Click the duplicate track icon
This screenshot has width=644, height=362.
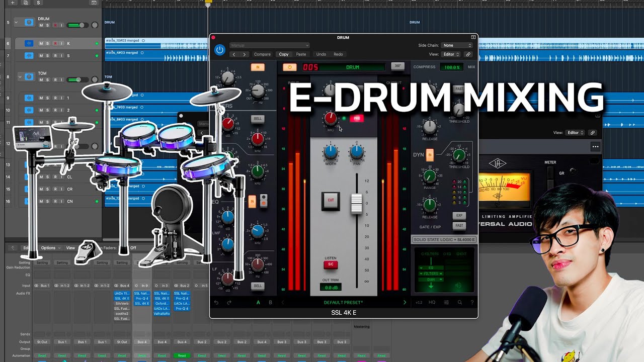pyautogui.click(x=26, y=3)
